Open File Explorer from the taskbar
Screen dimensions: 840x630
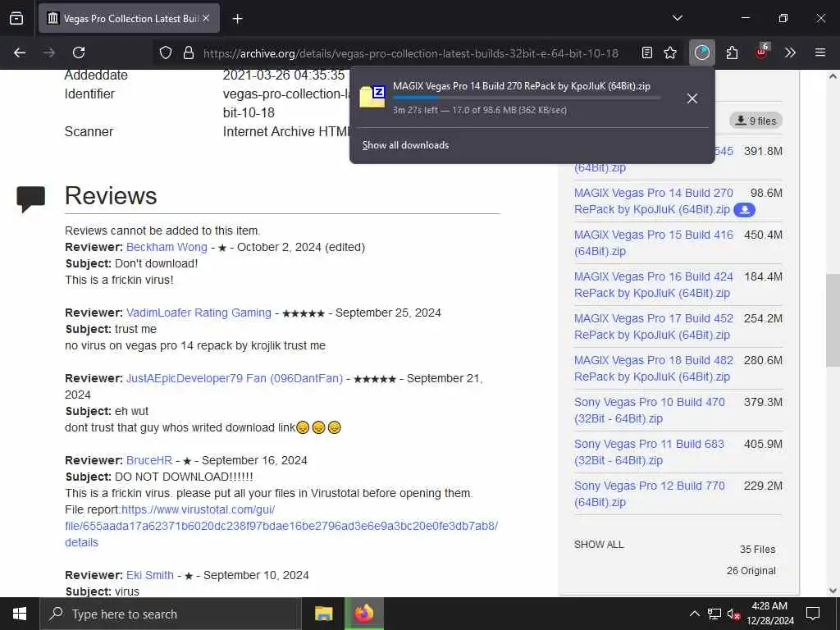tap(323, 614)
